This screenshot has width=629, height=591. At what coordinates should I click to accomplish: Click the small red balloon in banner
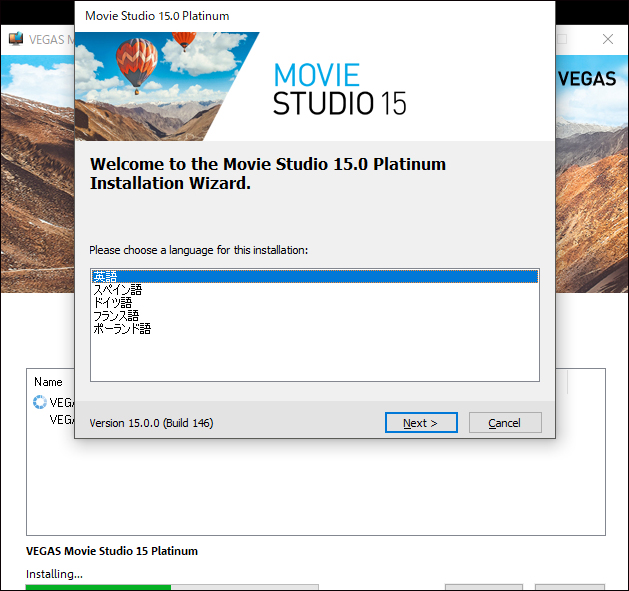(184, 41)
